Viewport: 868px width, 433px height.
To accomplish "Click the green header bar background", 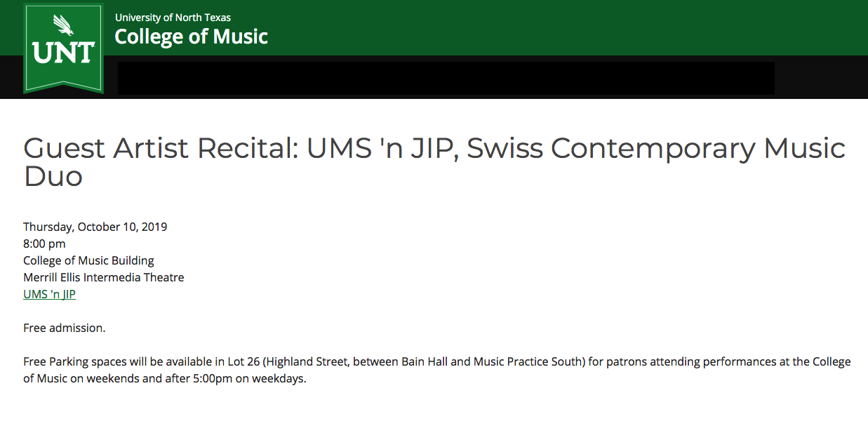I will coord(561,27).
